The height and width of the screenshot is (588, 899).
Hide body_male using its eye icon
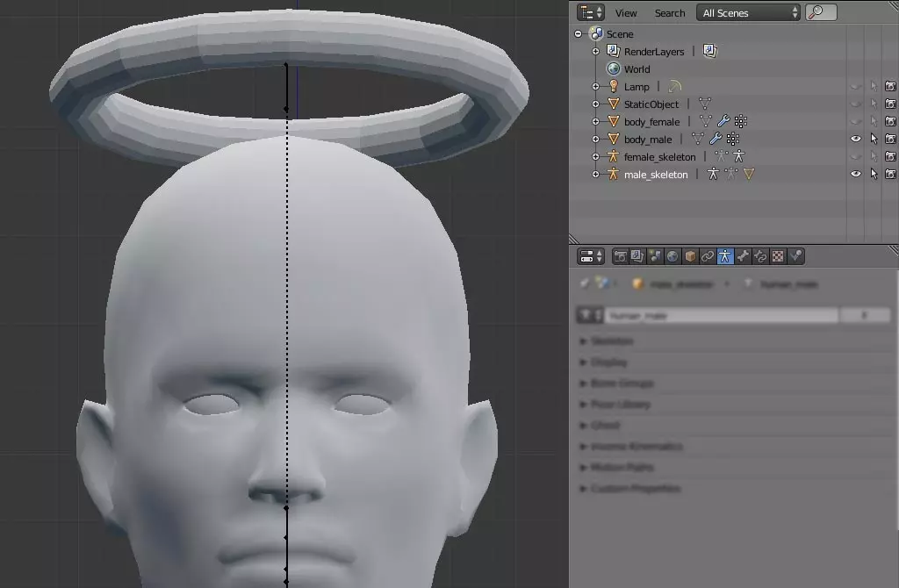pyautogui.click(x=856, y=140)
